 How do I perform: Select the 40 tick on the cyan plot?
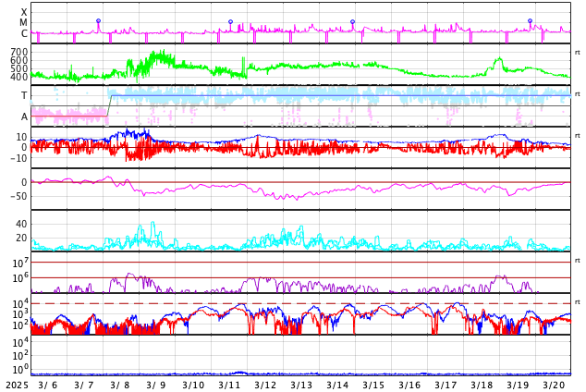click(21, 225)
